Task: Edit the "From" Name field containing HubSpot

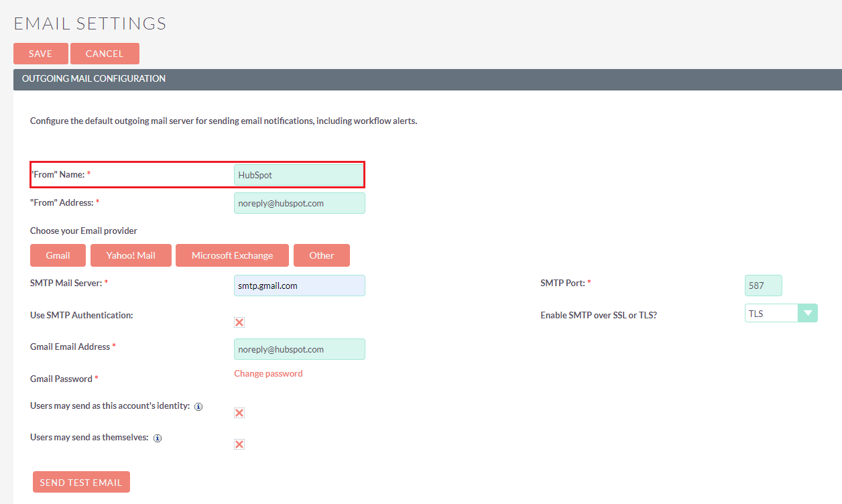Action: coord(300,175)
